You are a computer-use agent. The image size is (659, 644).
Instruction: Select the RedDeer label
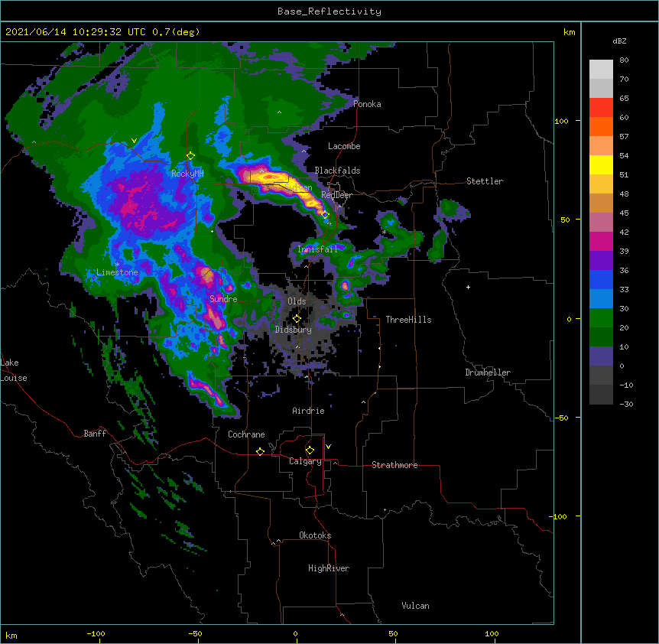click(x=336, y=195)
